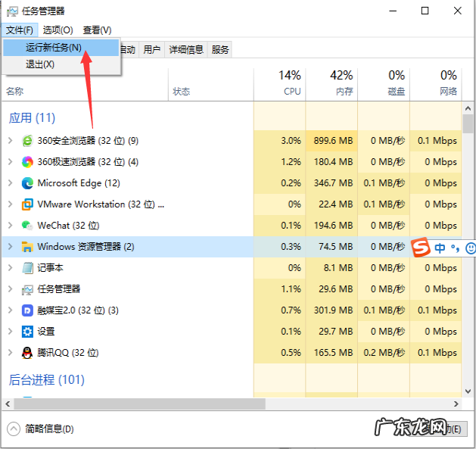Click the VMware Workstation icon
This screenshot has height=449, width=476.
(x=27, y=204)
